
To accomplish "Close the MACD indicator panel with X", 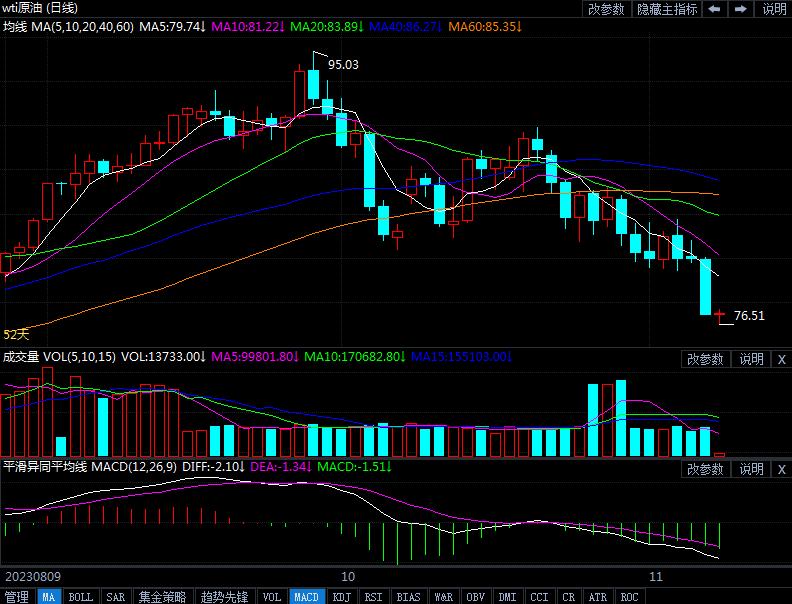I will click(781, 469).
